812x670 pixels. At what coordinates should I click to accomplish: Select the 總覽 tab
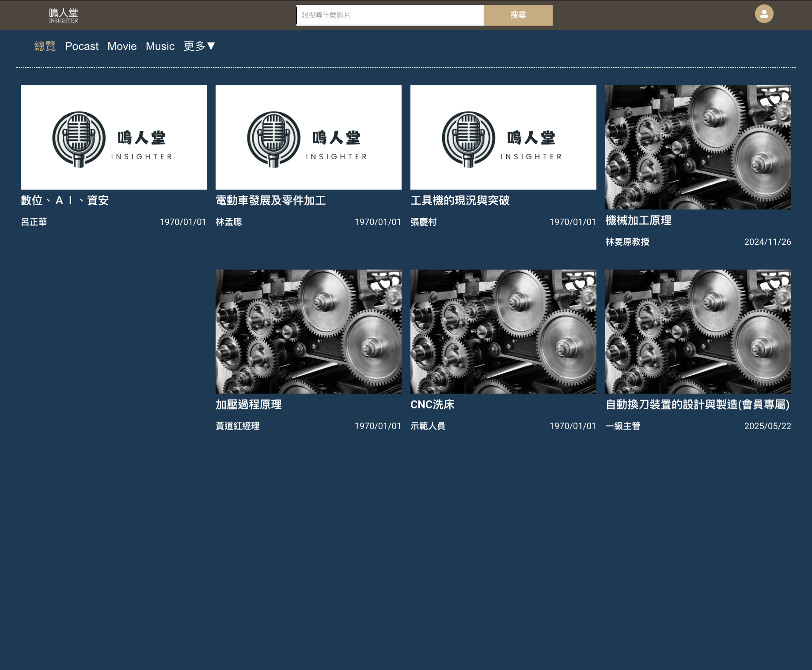tap(45, 46)
